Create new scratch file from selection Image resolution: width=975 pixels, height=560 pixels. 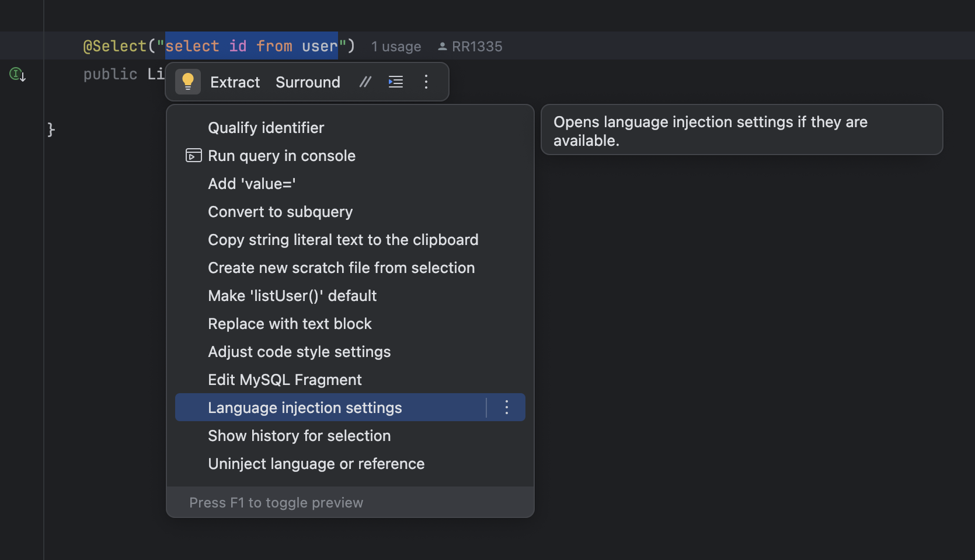point(341,268)
